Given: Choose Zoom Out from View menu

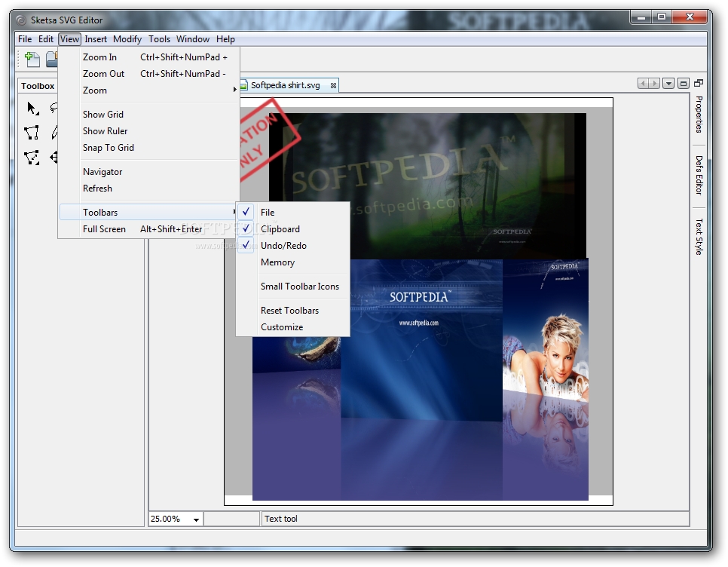Looking at the screenshot, I should pyautogui.click(x=149, y=74).
